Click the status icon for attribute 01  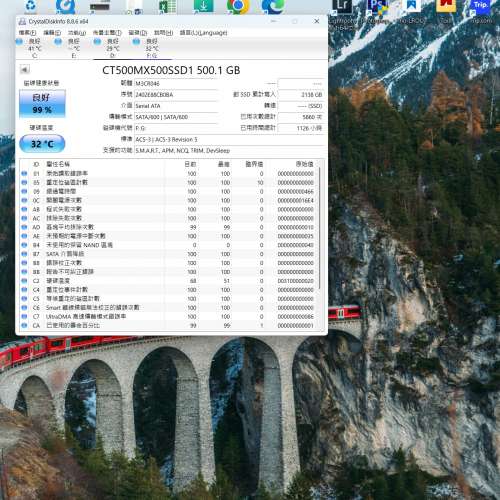click(24, 174)
